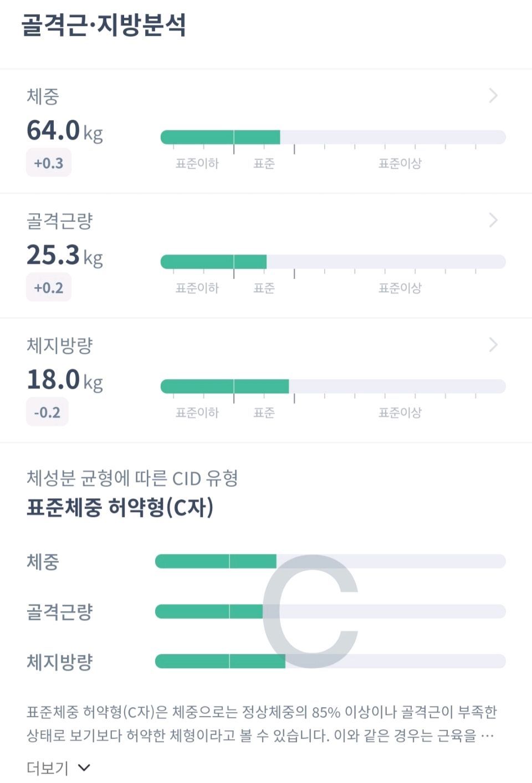Tap the CID chart 체중 bar

click(330, 561)
